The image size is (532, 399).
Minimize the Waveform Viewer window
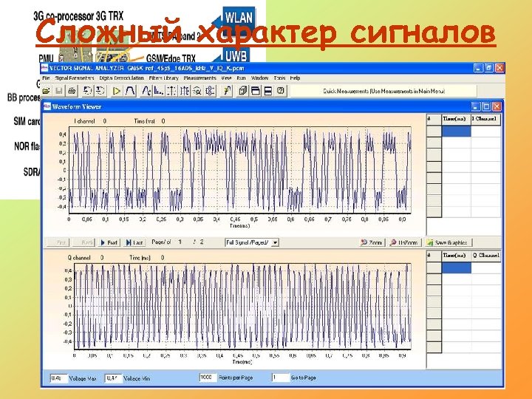(x=476, y=106)
